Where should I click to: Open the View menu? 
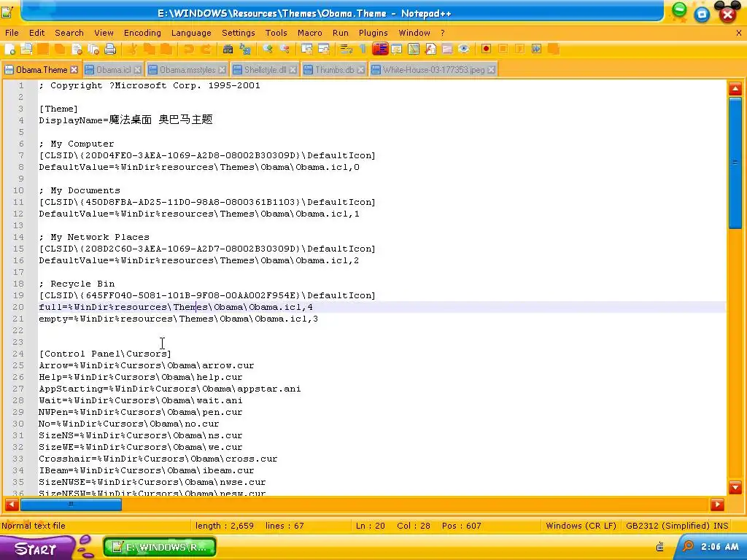click(x=104, y=33)
